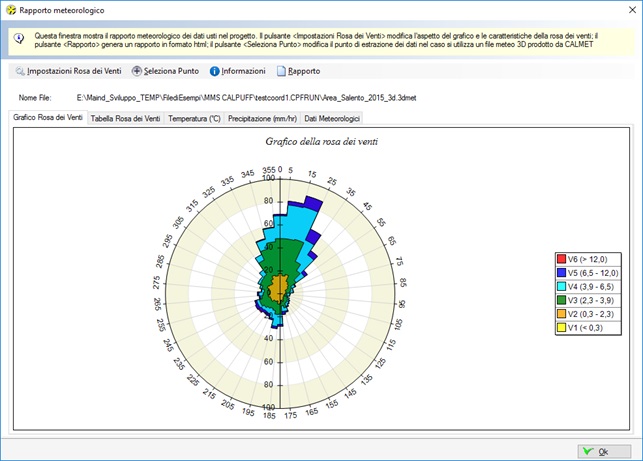This screenshot has height=461, width=643.
Task: Click the blue V5 (6,5 - 12,0) legend swatch
Action: (x=561, y=273)
